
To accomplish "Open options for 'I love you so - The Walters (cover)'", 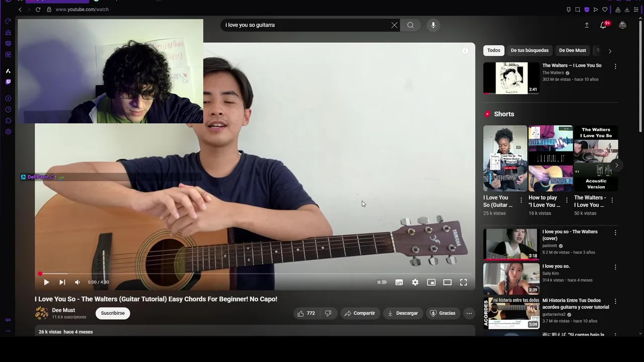I will coord(615,233).
